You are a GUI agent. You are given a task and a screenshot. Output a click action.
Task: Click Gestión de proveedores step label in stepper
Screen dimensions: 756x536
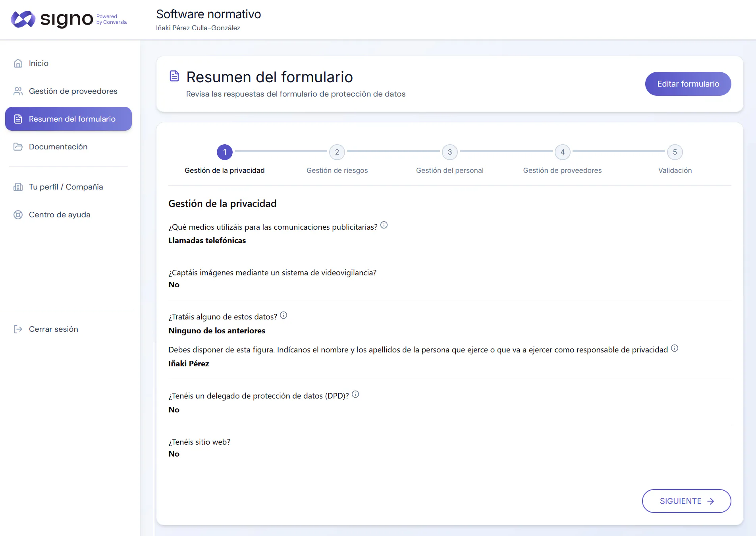(562, 170)
